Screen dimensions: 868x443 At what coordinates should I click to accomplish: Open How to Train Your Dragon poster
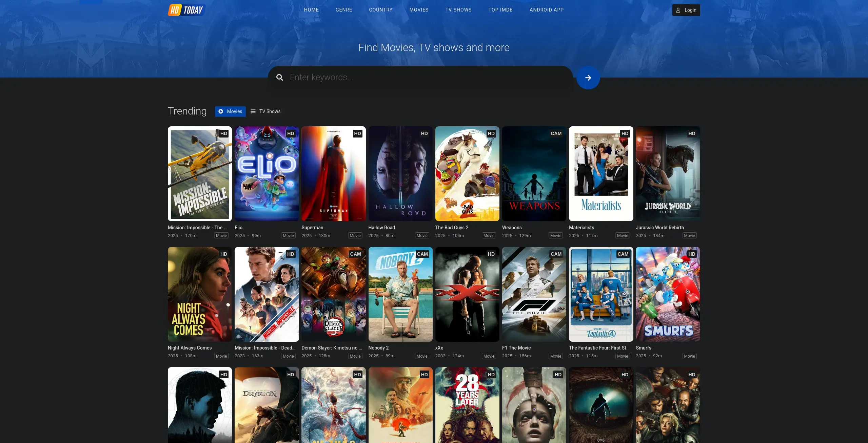pyautogui.click(x=267, y=405)
